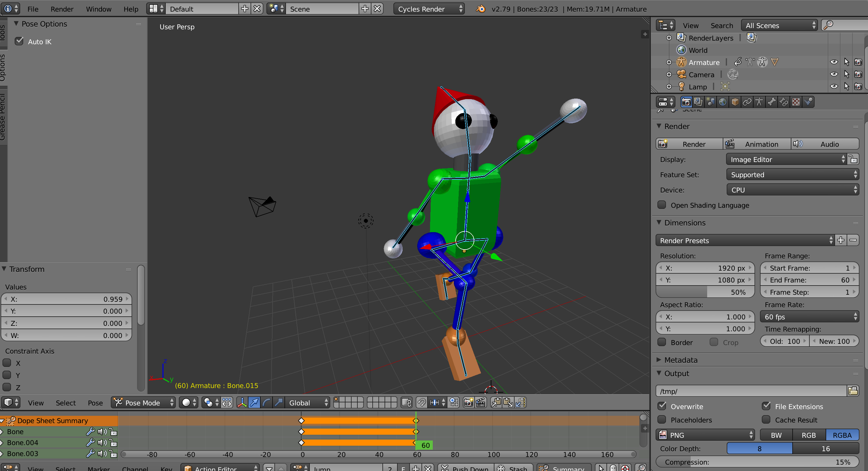
Task: Open the Render properties tab (camera icon)
Action: 686,102
